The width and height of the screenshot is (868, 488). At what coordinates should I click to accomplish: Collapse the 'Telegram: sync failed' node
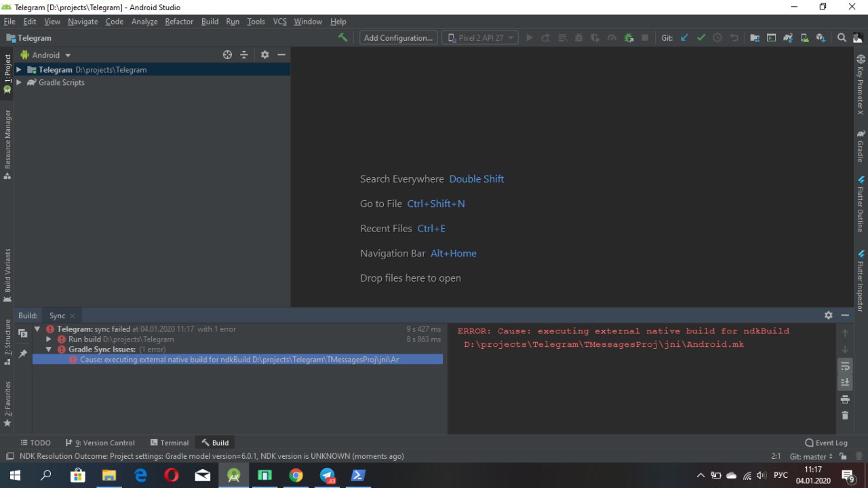coord(38,329)
